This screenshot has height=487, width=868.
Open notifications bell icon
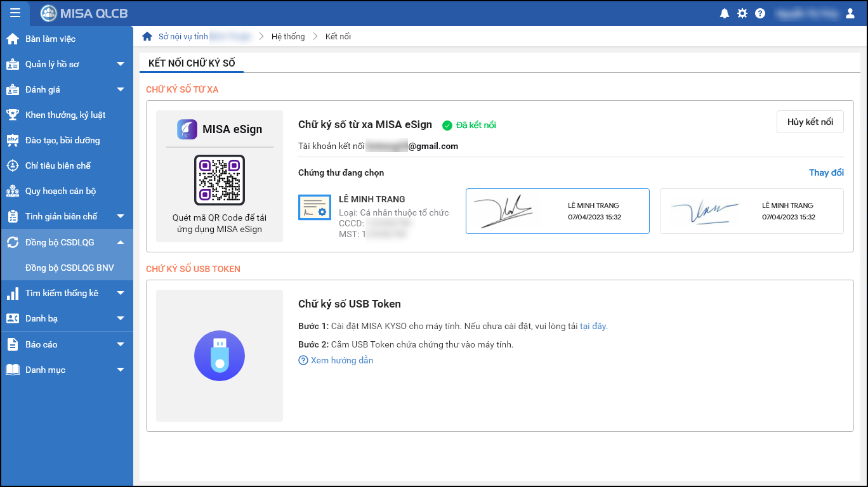(x=724, y=13)
